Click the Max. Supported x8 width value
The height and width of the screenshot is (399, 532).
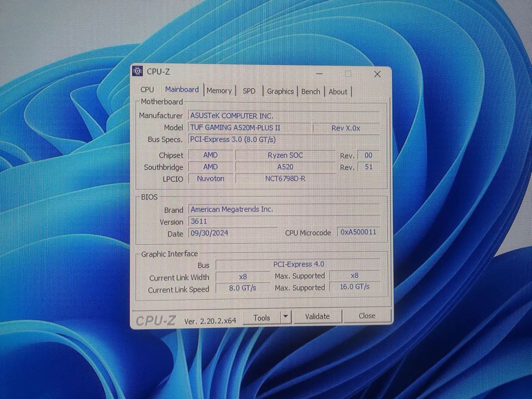click(x=355, y=276)
